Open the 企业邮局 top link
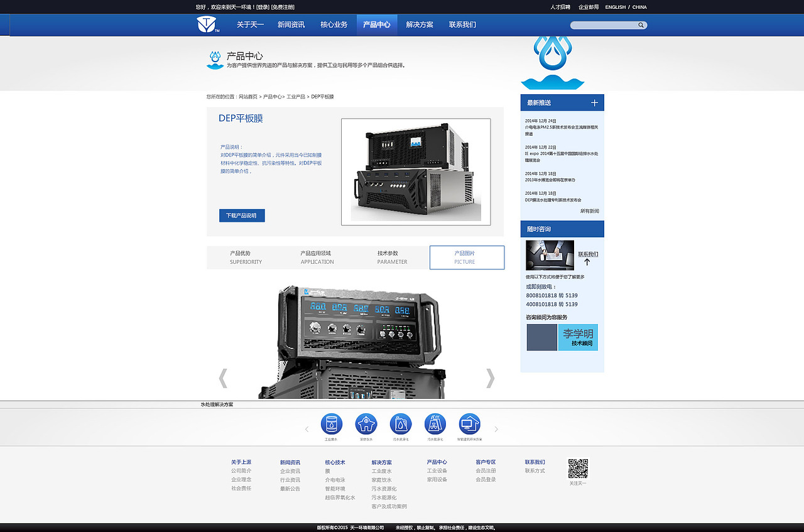Viewport: 804px width, 532px height. tap(589, 7)
